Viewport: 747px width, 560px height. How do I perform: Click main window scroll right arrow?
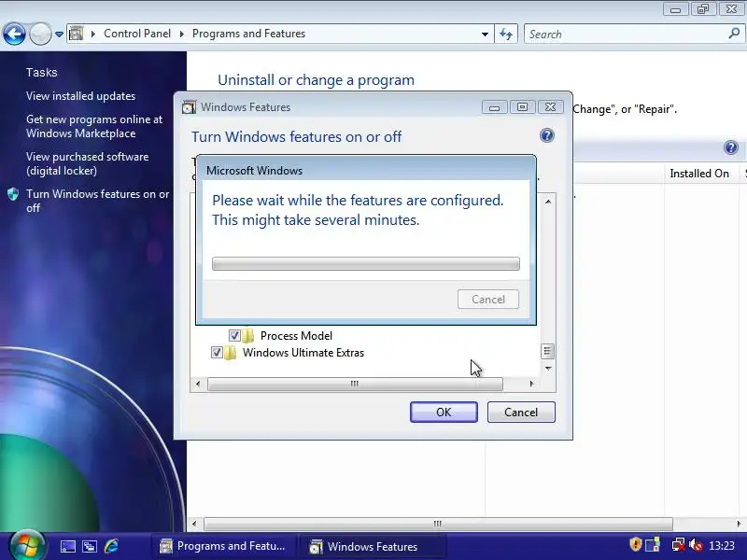click(739, 524)
